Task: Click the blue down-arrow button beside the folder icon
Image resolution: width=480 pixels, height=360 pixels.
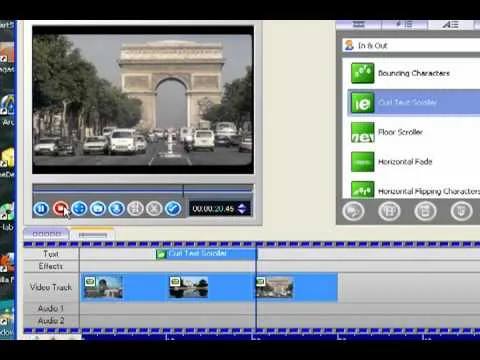Action: tap(117, 209)
